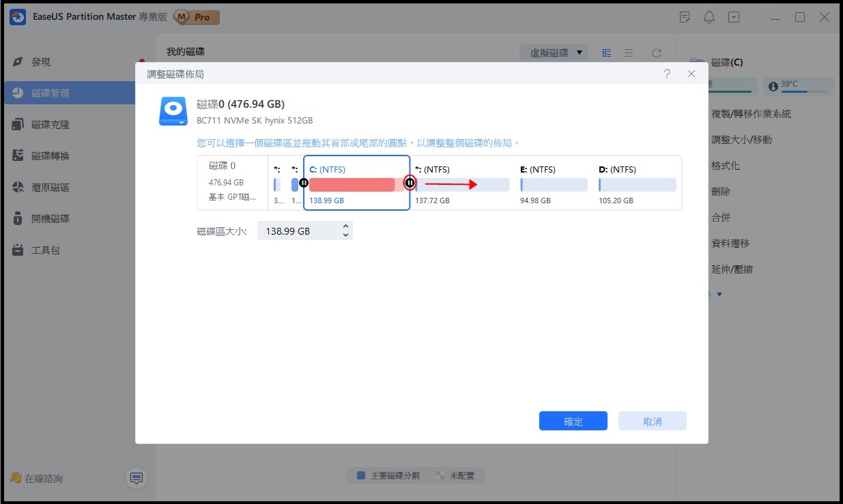Open the notification bell
Image resolution: width=843 pixels, height=504 pixels.
[x=709, y=16]
